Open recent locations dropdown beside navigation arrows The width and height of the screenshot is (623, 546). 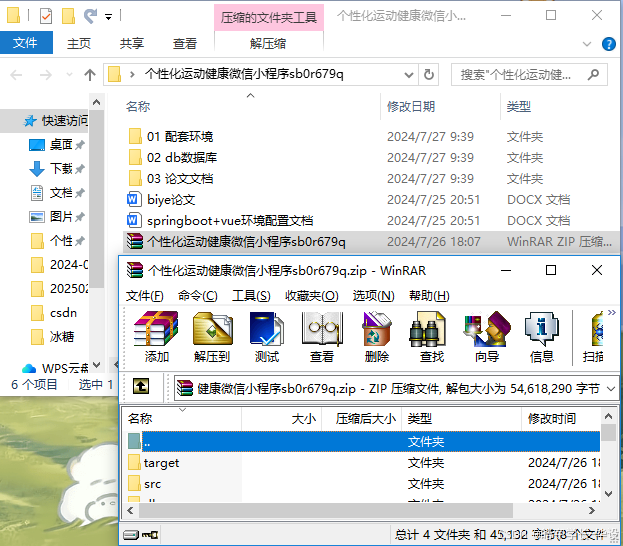[69, 75]
